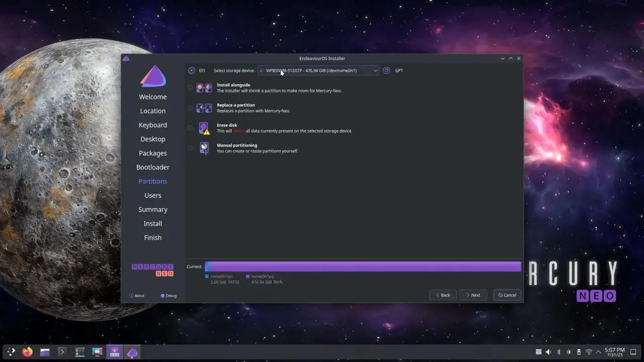This screenshot has width=644, height=362.
Task: Open the application launcher in taskbar
Action: tap(11, 352)
